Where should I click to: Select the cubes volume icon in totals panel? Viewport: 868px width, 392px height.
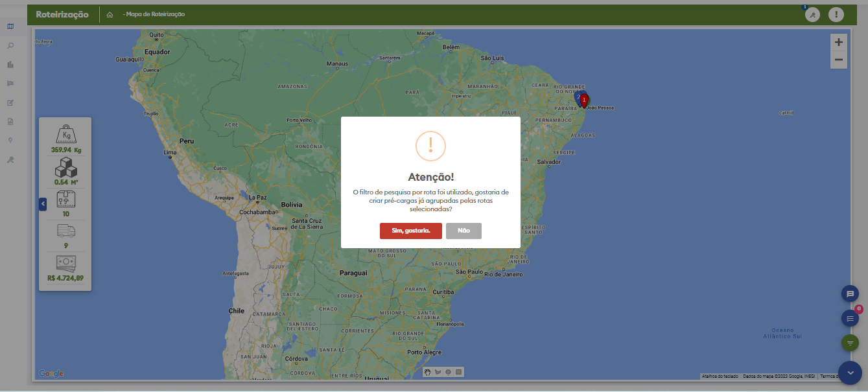pyautogui.click(x=65, y=167)
